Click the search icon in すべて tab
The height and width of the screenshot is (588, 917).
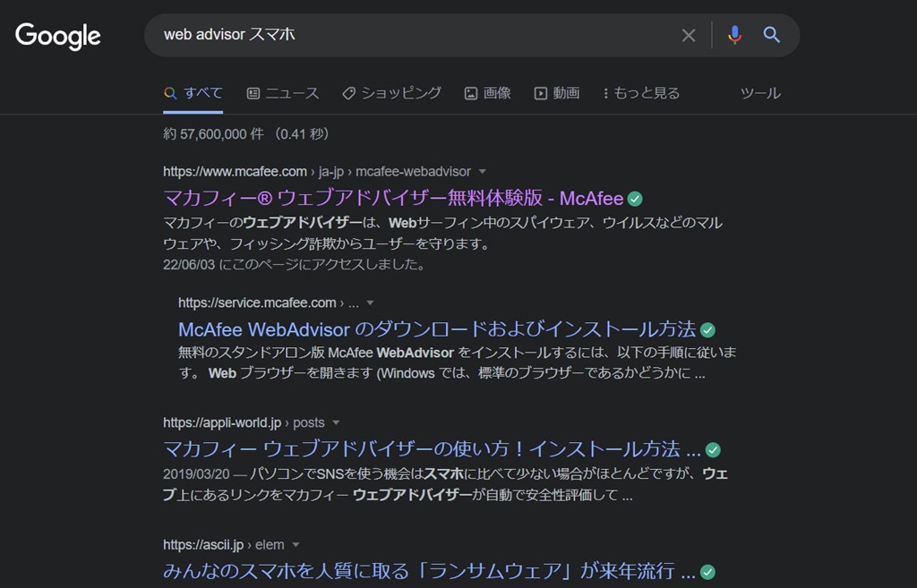(x=170, y=93)
